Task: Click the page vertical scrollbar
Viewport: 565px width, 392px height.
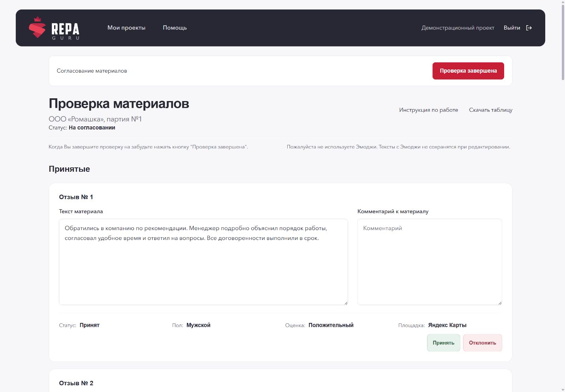Action: click(x=563, y=43)
